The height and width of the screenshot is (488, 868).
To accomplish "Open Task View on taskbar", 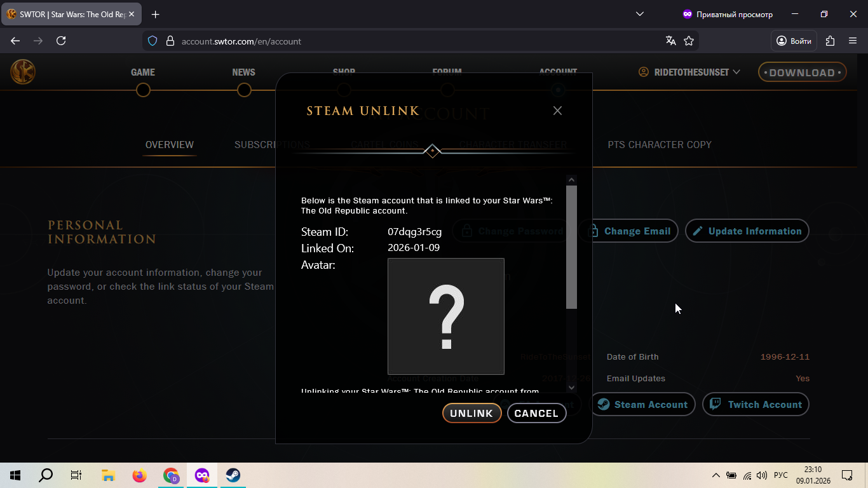I will [76, 475].
